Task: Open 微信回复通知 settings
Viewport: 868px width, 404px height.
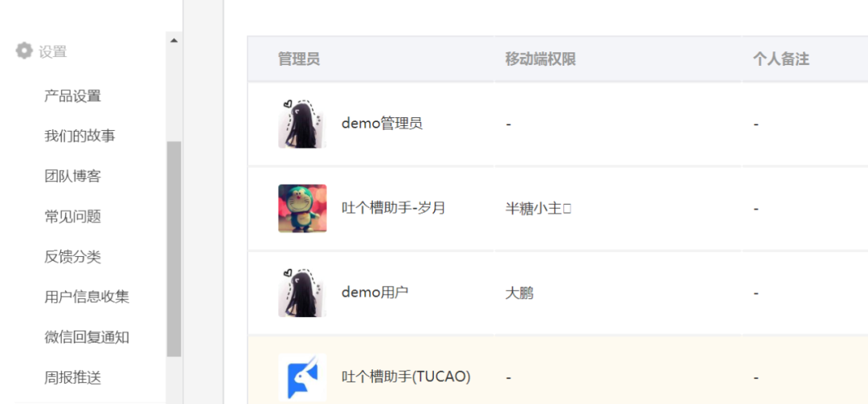Action: click(x=87, y=337)
